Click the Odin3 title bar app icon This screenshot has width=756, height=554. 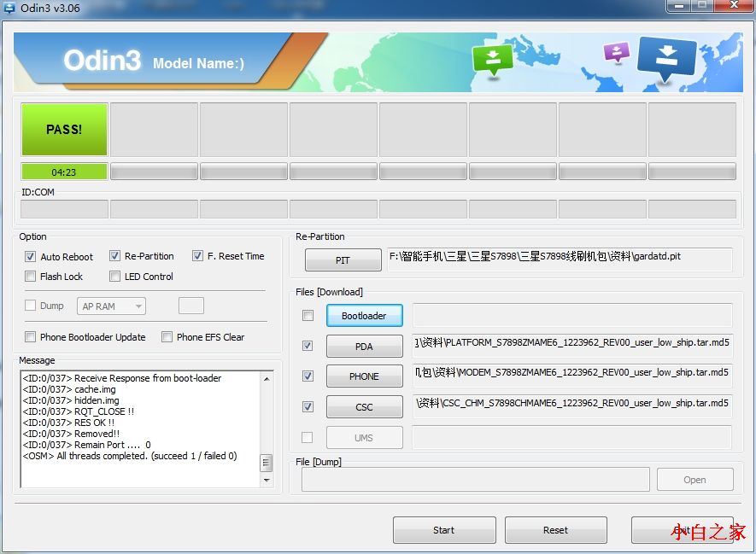9,8
